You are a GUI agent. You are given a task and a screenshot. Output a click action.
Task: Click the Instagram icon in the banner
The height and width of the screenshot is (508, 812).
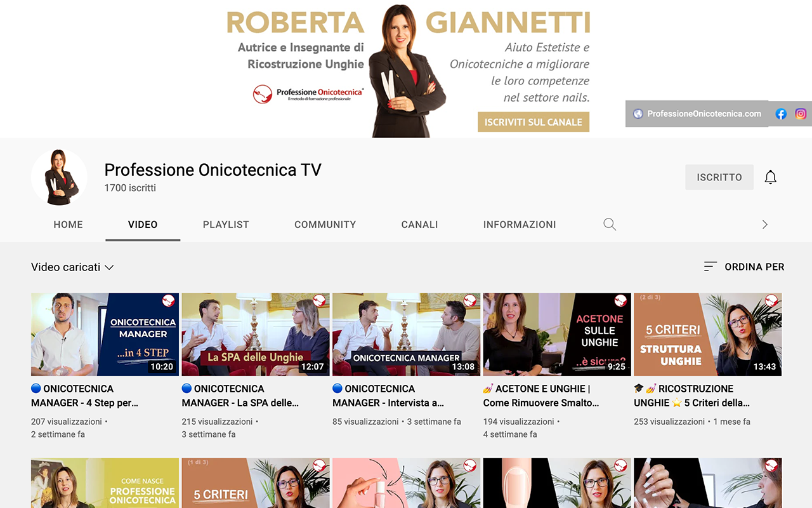[x=801, y=114]
